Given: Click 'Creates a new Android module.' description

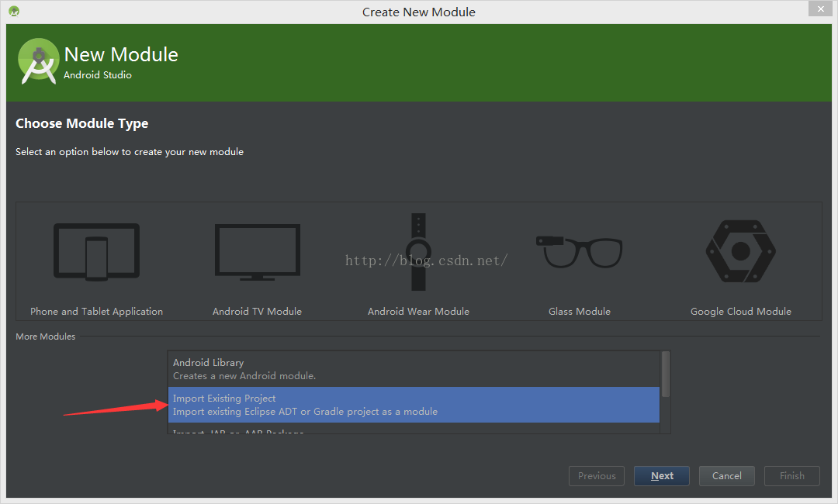Looking at the screenshot, I should [244, 376].
